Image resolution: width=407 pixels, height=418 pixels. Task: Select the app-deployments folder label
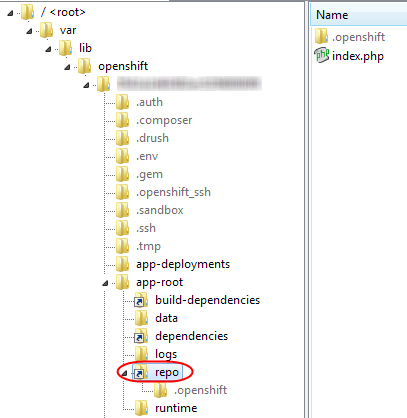(183, 265)
